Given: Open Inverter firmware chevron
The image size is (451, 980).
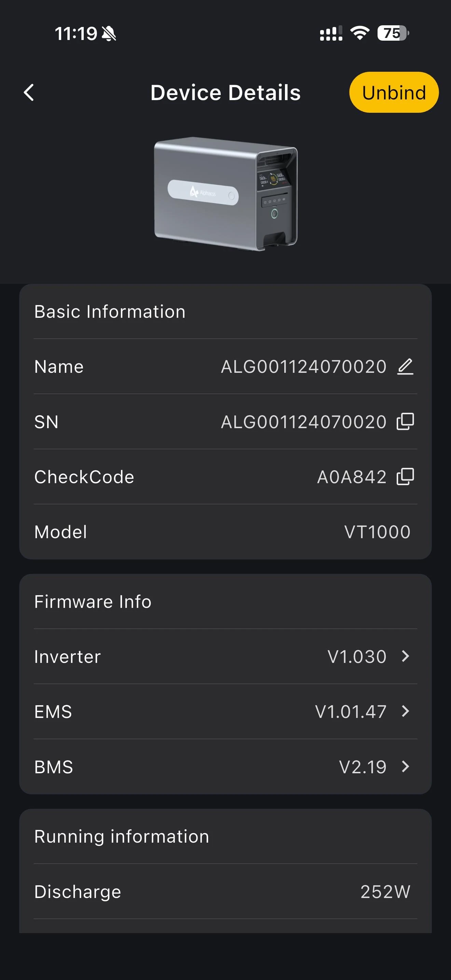Looking at the screenshot, I should click(x=406, y=656).
